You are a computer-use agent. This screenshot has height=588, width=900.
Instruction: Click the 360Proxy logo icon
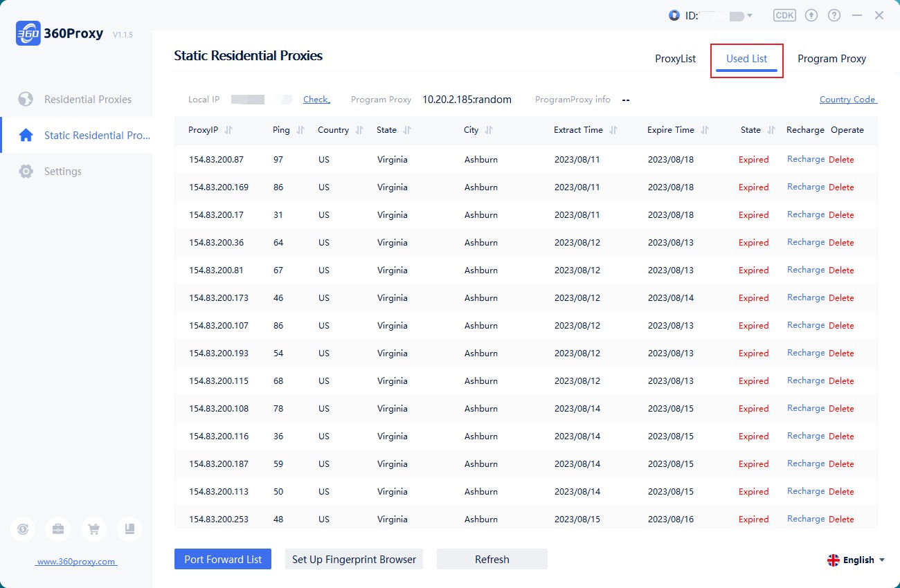tap(28, 33)
